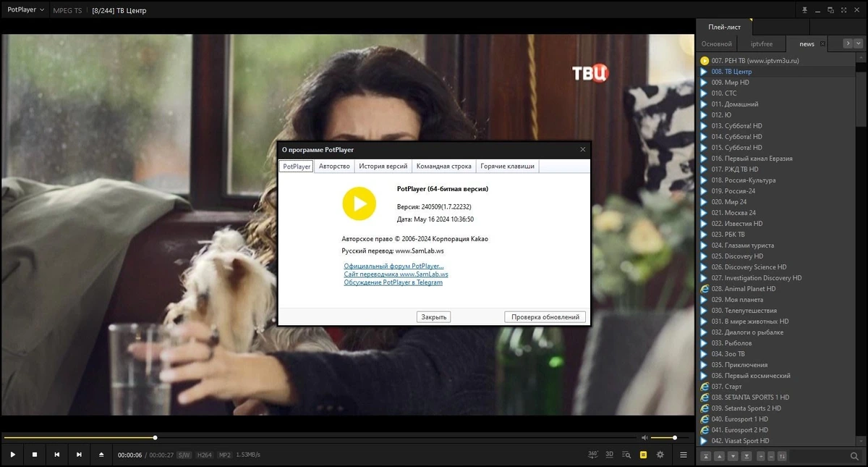Screen dimensions: 868x467
Task: Open file with the Eject icon
Action: 101,455
